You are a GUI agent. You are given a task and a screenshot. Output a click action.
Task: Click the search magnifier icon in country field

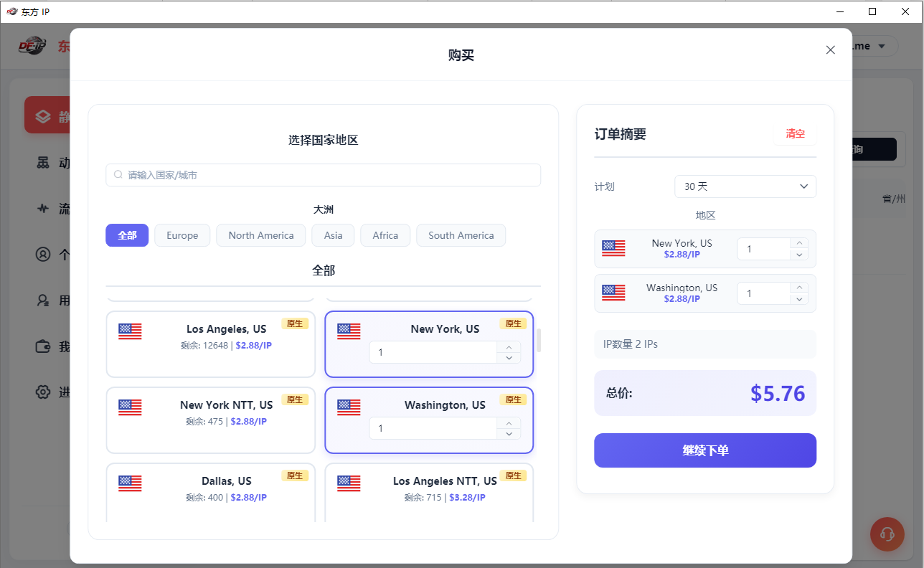click(118, 175)
